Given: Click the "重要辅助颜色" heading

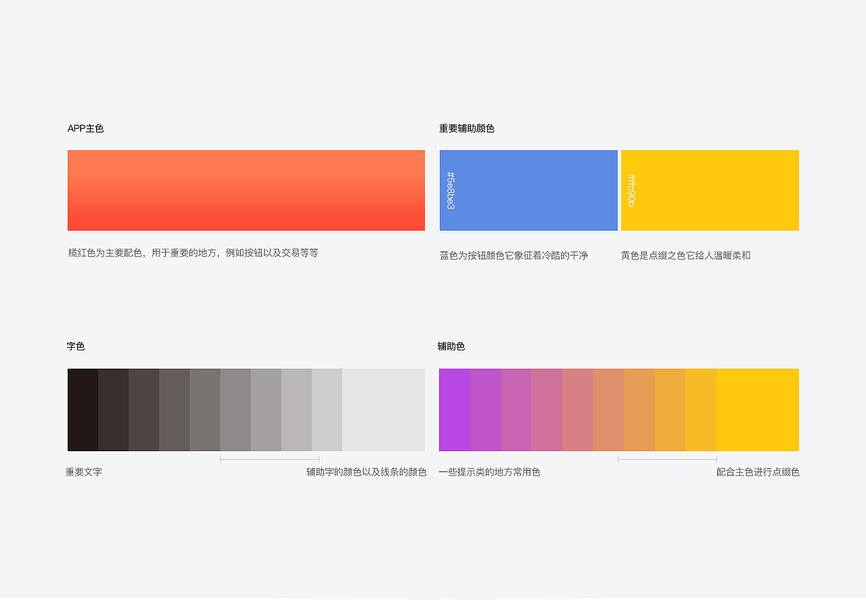Looking at the screenshot, I should pos(466,129).
